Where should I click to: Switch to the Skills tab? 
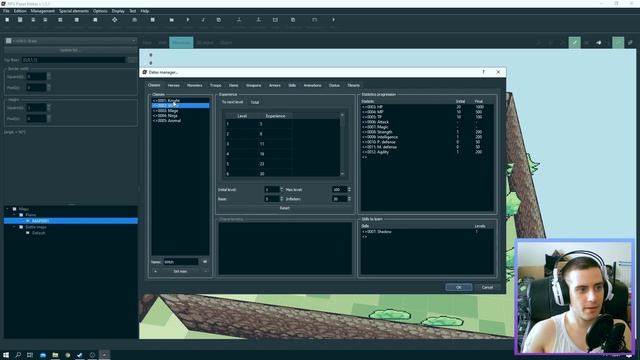292,85
